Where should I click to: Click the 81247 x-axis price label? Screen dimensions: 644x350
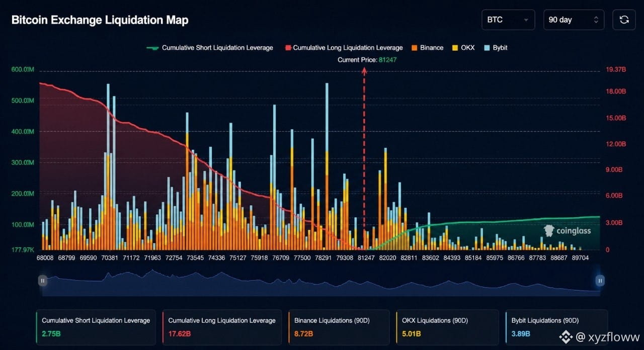coord(366,257)
